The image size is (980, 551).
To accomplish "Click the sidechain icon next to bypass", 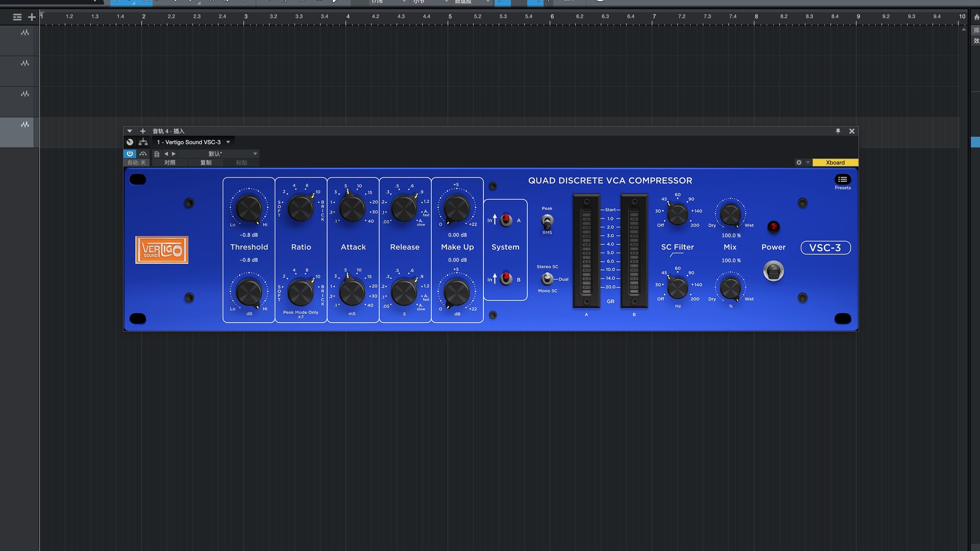I will [143, 154].
